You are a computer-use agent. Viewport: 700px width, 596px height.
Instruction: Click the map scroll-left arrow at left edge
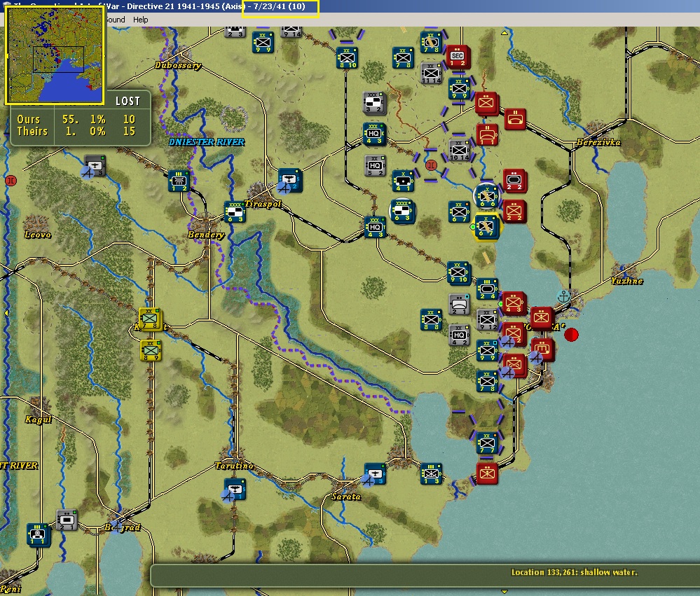6,313
